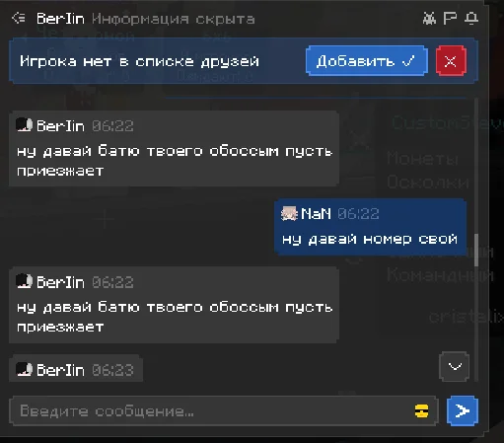Click the Информация скрыта status text

coord(174,19)
